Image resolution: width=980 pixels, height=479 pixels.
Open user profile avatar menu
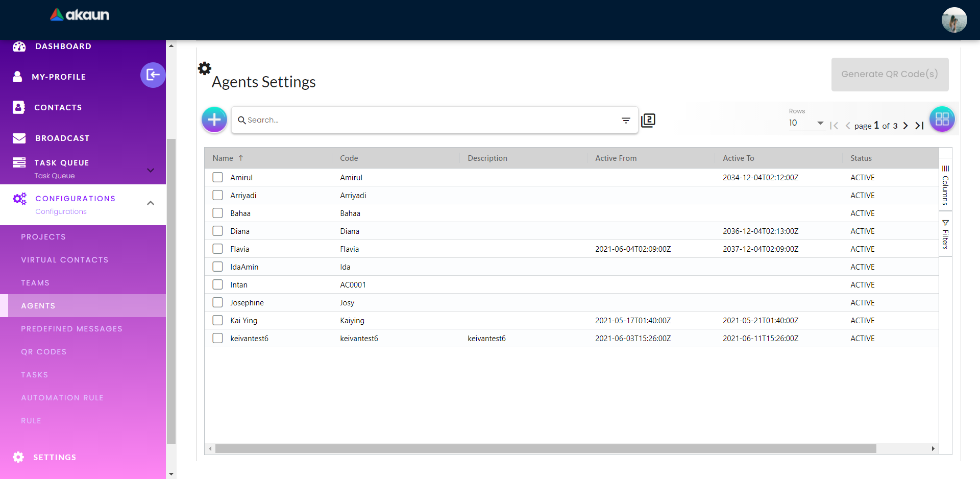(x=953, y=20)
